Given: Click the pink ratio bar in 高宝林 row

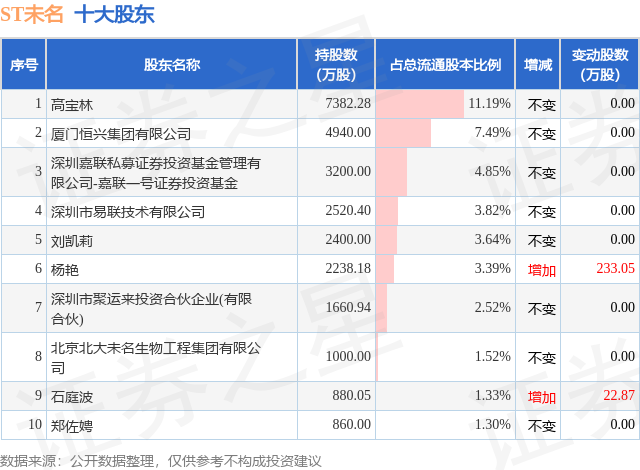Looking at the screenshot, I should [420, 104].
